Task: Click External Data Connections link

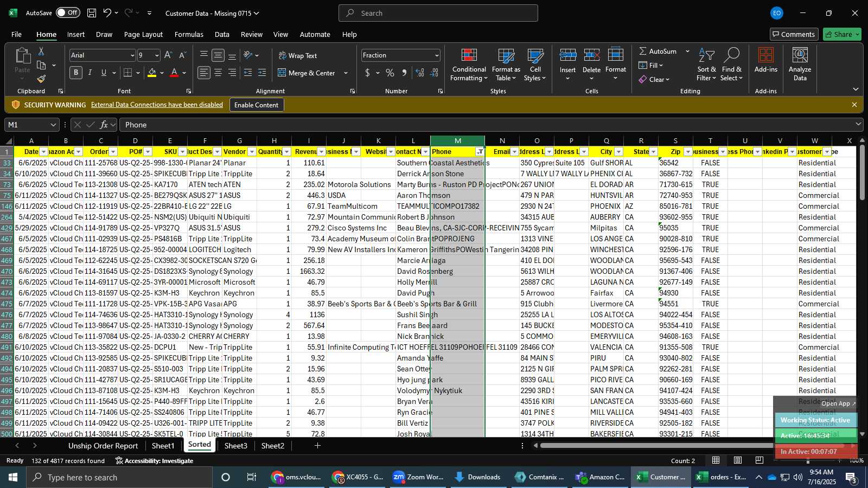Action: [157, 105]
